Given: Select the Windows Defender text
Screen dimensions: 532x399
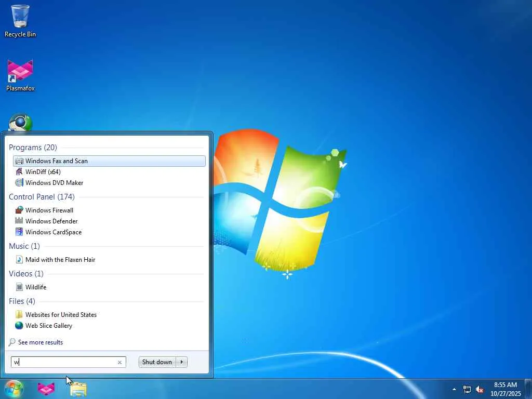Looking at the screenshot, I should click(x=51, y=221).
